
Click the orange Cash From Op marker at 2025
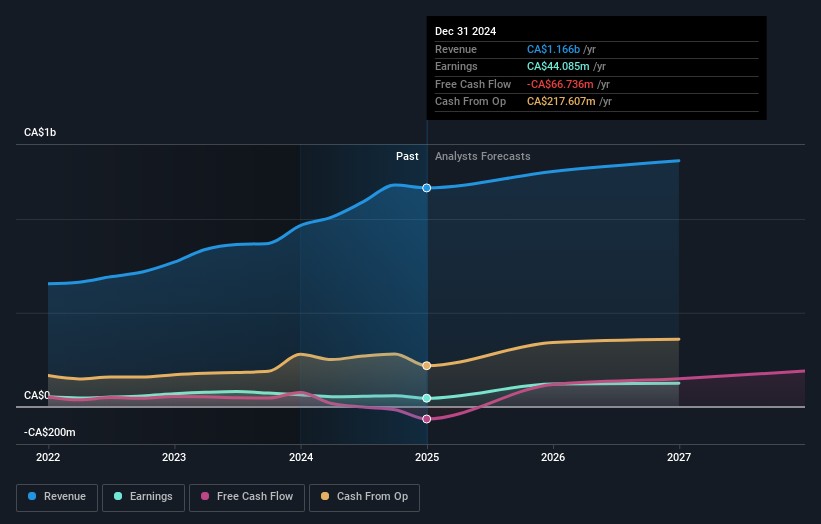(427, 366)
